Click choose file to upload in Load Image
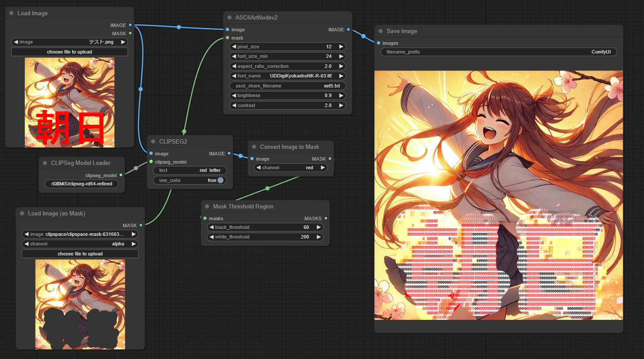644x359 pixels. tap(70, 52)
